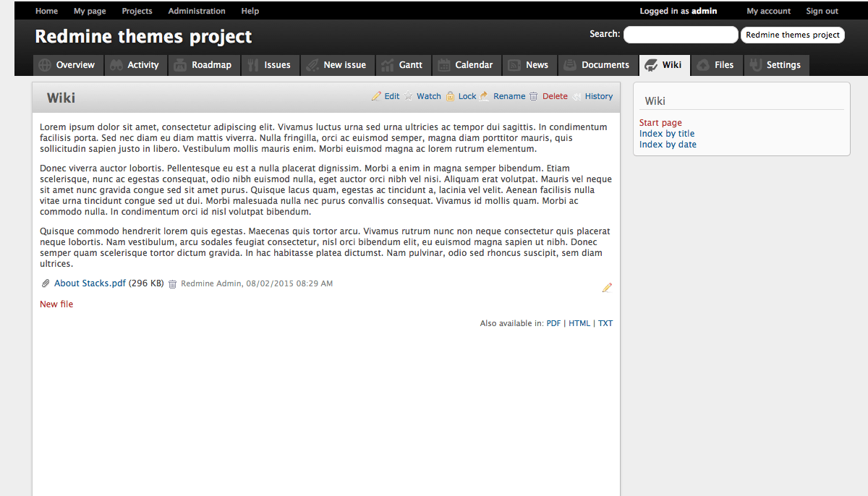Select the Wiki tab
The height and width of the screenshot is (496, 868).
(664, 65)
